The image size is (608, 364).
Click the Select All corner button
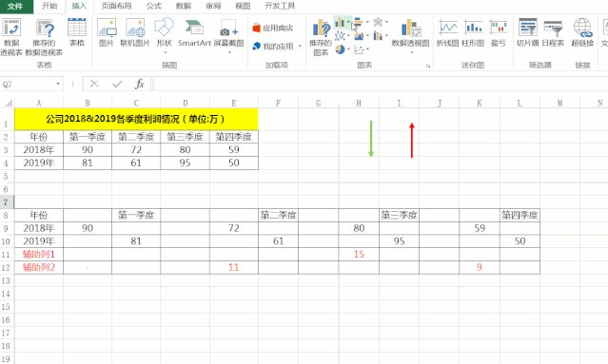[8, 103]
